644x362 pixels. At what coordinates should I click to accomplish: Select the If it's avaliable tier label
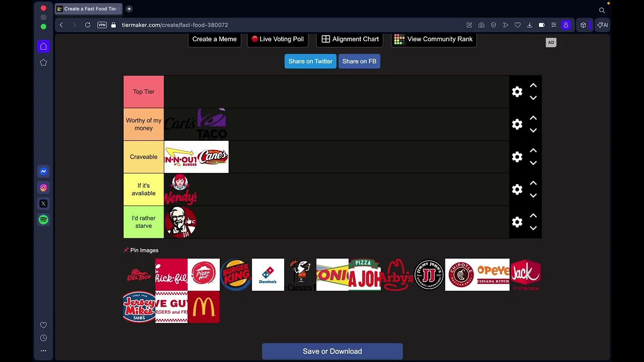tap(143, 190)
